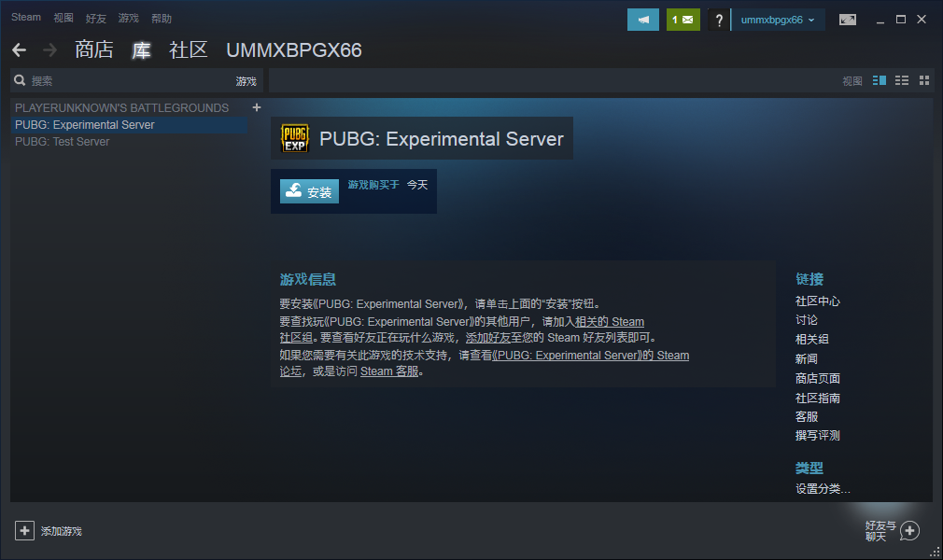
Task: Open 讨论 link
Action: [x=807, y=320]
